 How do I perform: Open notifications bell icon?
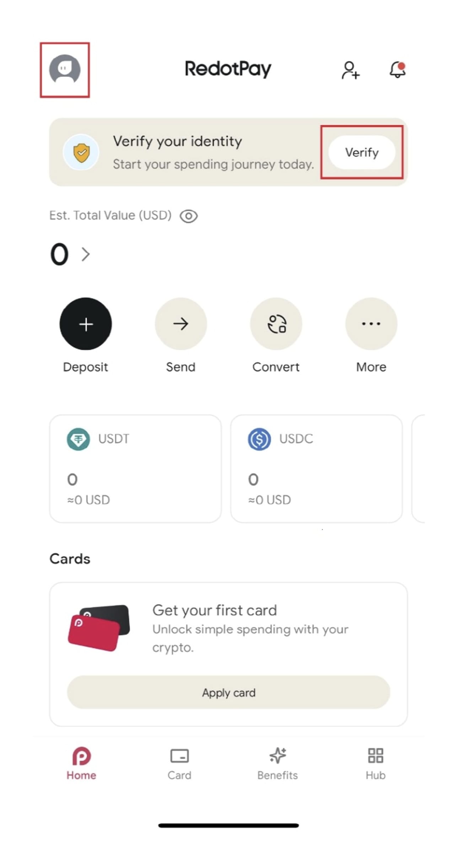tap(398, 70)
